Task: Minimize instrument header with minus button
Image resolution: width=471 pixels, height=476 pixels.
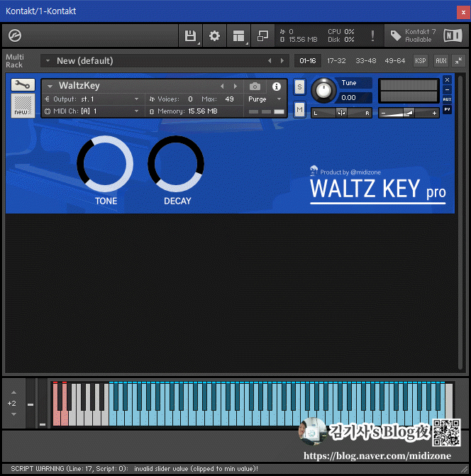Action: tap(447, 89)
